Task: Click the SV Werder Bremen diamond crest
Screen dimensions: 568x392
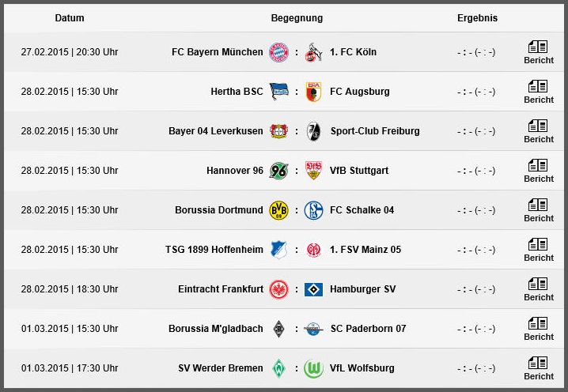Action: [x=278, y=368]
